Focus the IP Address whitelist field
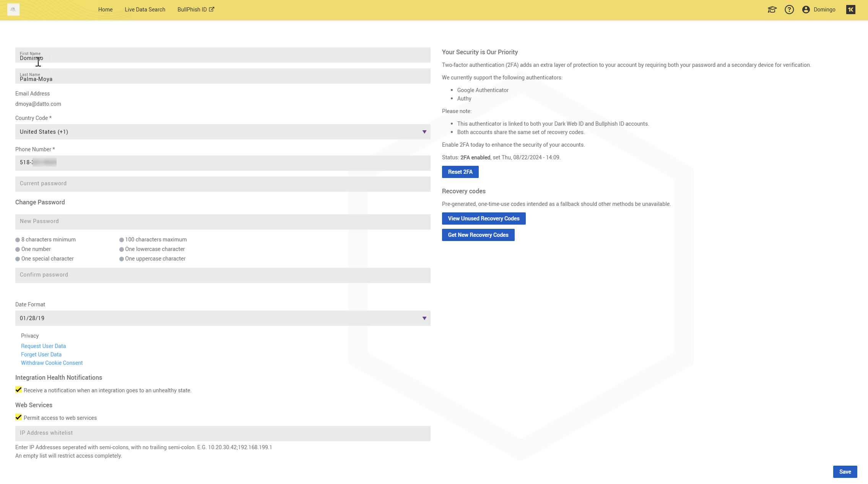Screen dimensions: 868x484 click(x=223, y=433)
